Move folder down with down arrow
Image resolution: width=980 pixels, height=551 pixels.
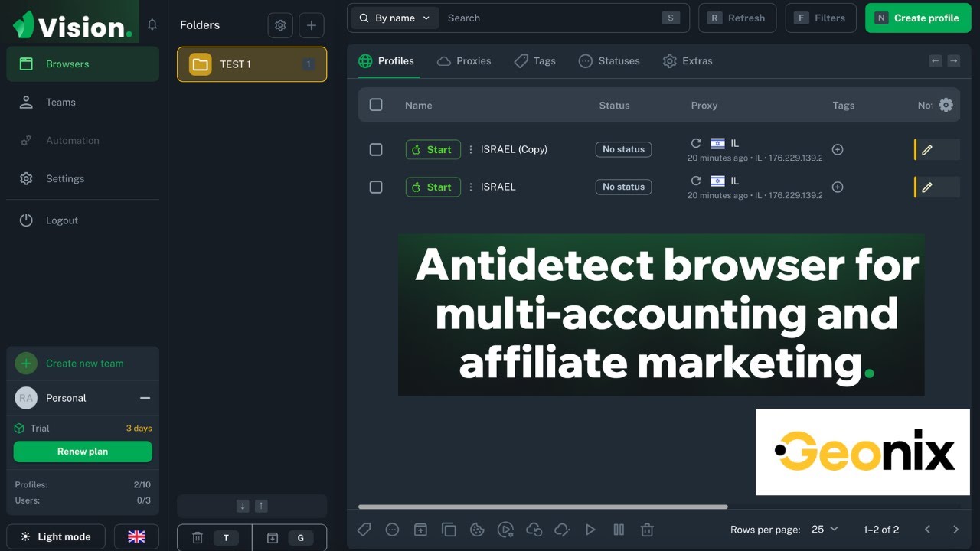(243, 506)
